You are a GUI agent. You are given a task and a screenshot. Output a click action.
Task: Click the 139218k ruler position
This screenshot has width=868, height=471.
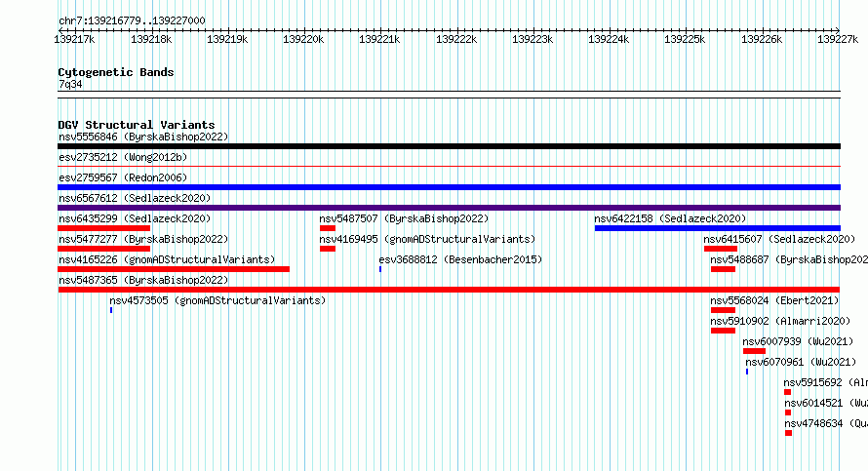(151, 39)
